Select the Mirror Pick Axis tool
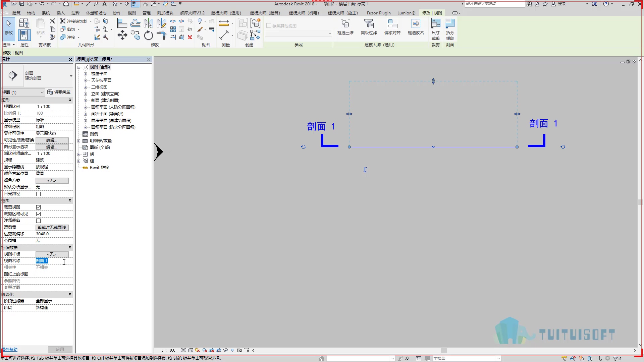This screenshot has height=362, width=644. (148, 23)
